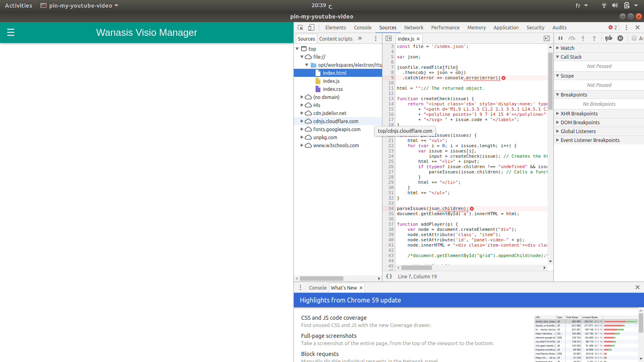This screenshot has width=644, height=362.
Task: Open DevTools settings via the three-dot menu
Action: 626,27
